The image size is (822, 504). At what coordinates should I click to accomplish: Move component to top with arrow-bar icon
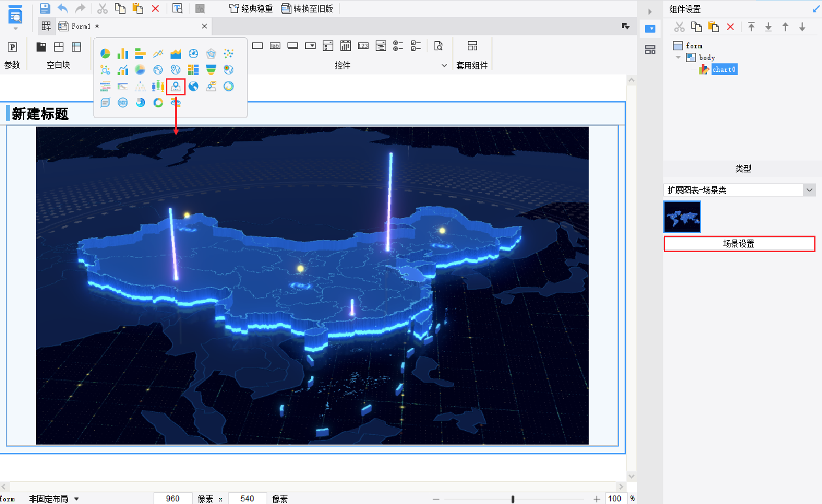[751, 27]
